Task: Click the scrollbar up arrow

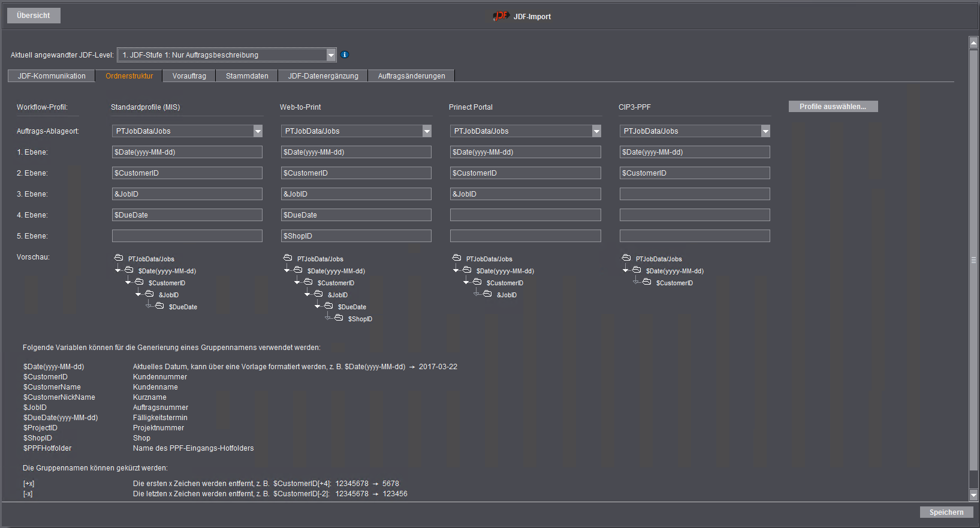Action: (973, 43)
